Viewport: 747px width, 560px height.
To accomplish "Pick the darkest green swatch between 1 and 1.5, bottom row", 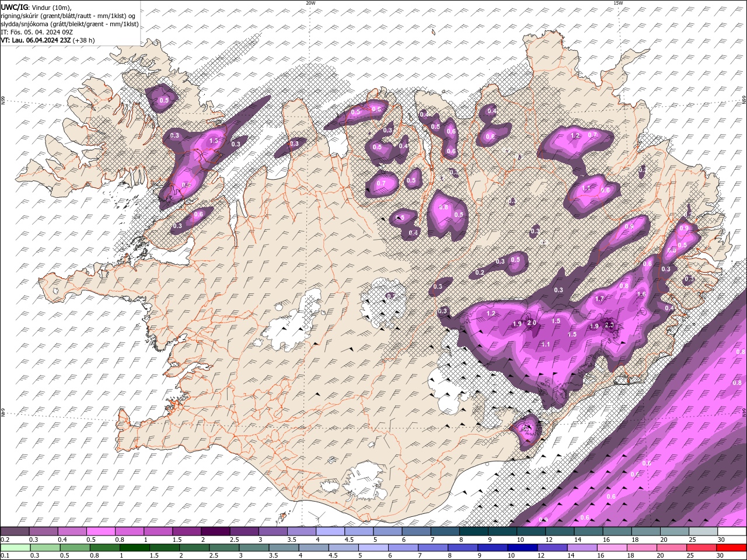I will pos(134,547).
